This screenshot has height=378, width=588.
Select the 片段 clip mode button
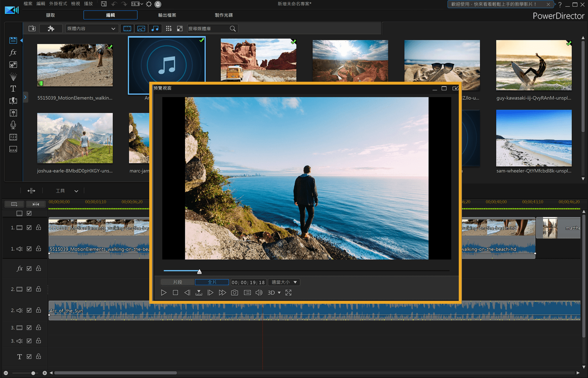click(177, 282)
